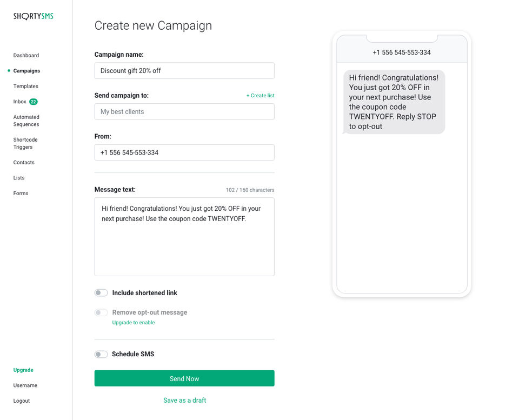Go to Templates in the sidebar

pyautogui.click(x=25, y=86)
